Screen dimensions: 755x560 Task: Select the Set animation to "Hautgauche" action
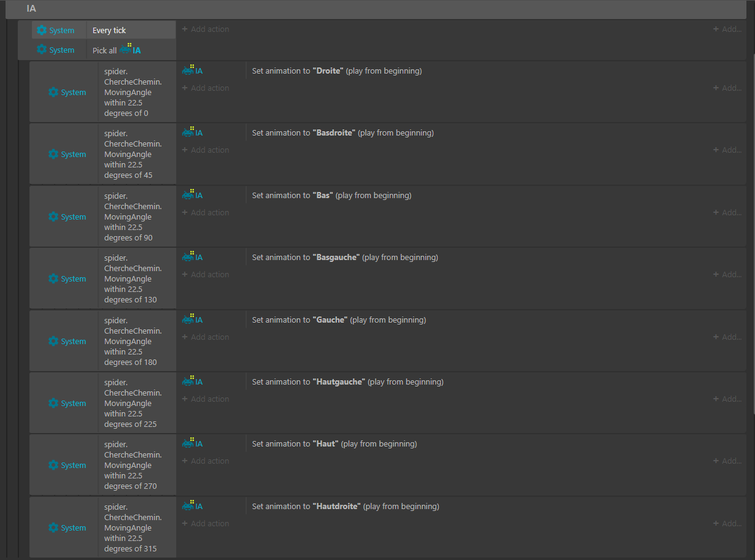point(347,382)
